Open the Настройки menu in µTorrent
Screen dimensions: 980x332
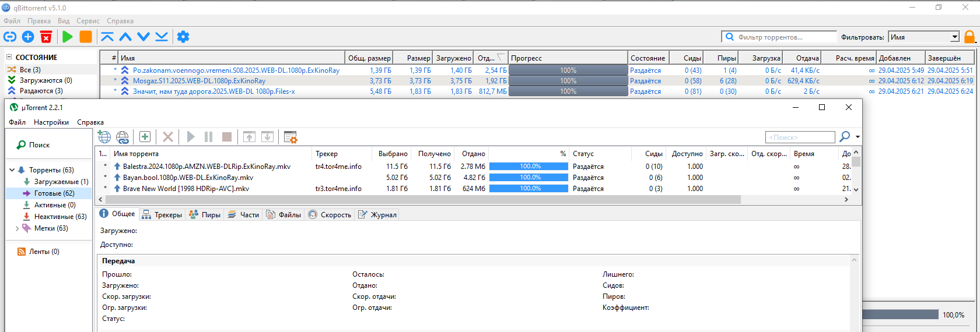click(x=51, y=122)
